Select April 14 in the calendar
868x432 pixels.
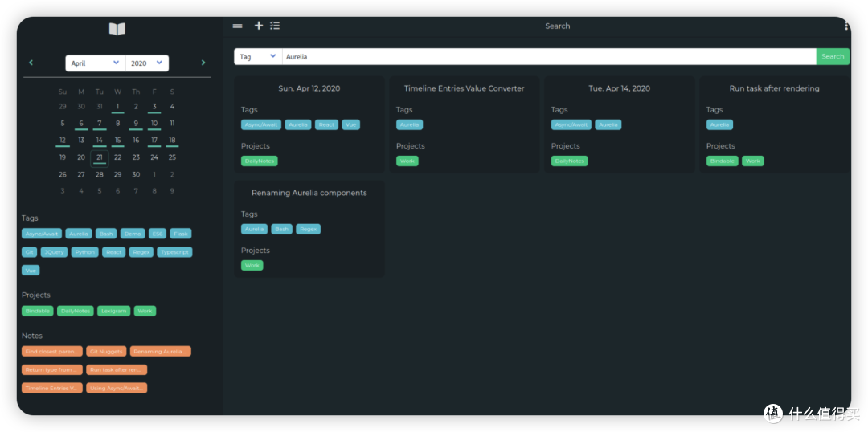(100, 141)
